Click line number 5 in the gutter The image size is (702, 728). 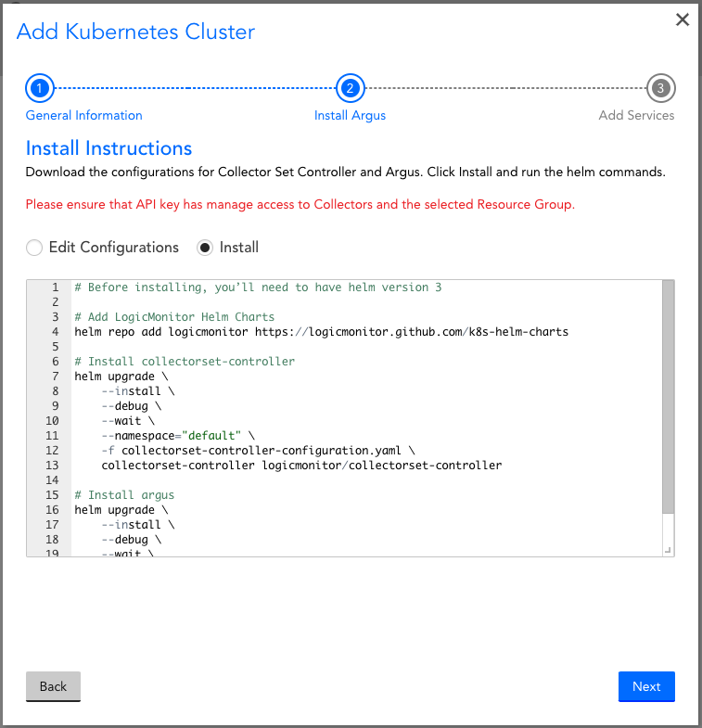point(56,346)
